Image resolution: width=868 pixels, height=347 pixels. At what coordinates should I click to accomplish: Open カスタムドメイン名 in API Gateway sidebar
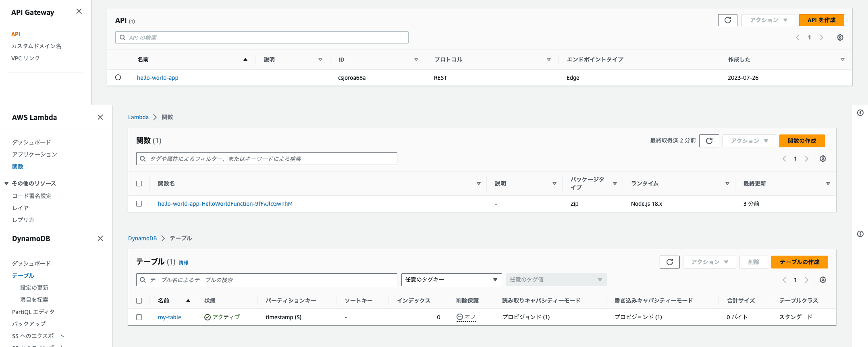pyautogui.click(x=36, y=46)
